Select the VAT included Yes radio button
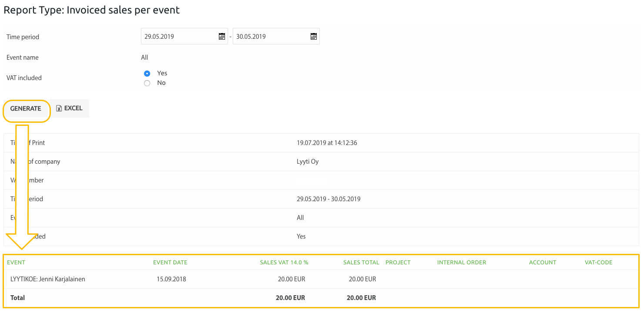 pos(147,73)
